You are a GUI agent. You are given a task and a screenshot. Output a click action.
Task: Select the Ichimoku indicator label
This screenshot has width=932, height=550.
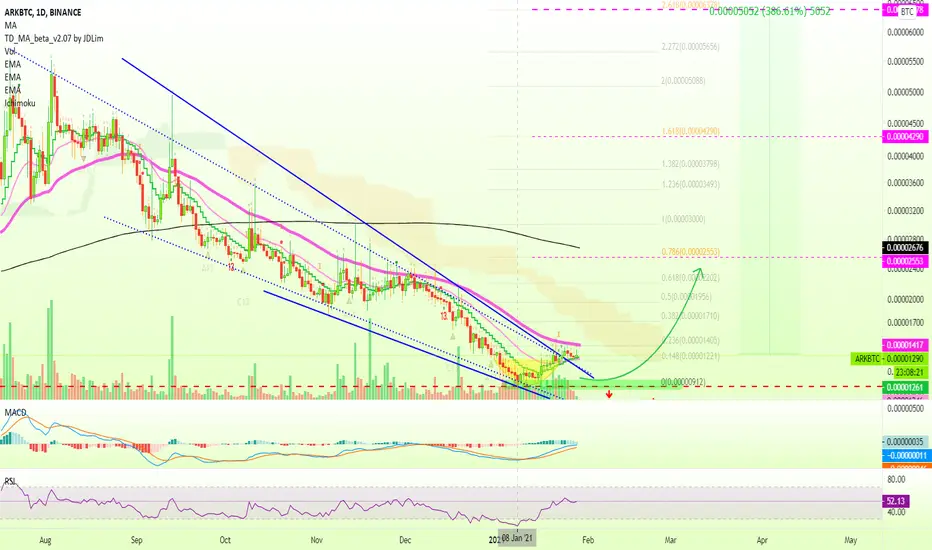tap(20, 103)
